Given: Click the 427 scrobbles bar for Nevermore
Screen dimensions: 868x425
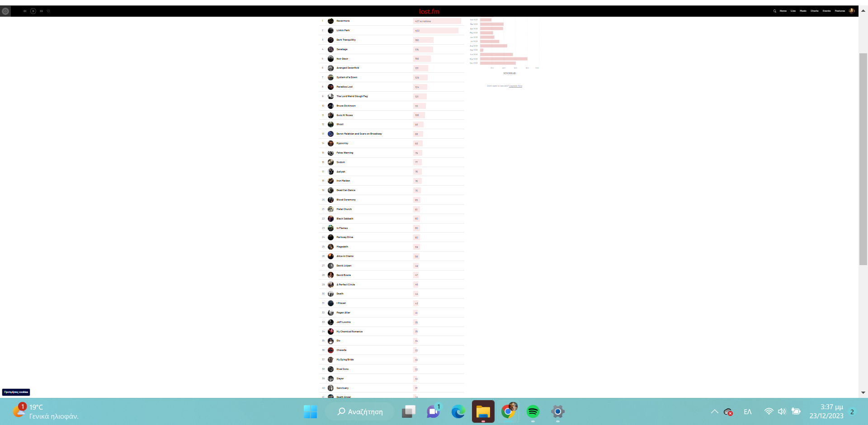Looking at the screenshot, I should tap(437, 21).
